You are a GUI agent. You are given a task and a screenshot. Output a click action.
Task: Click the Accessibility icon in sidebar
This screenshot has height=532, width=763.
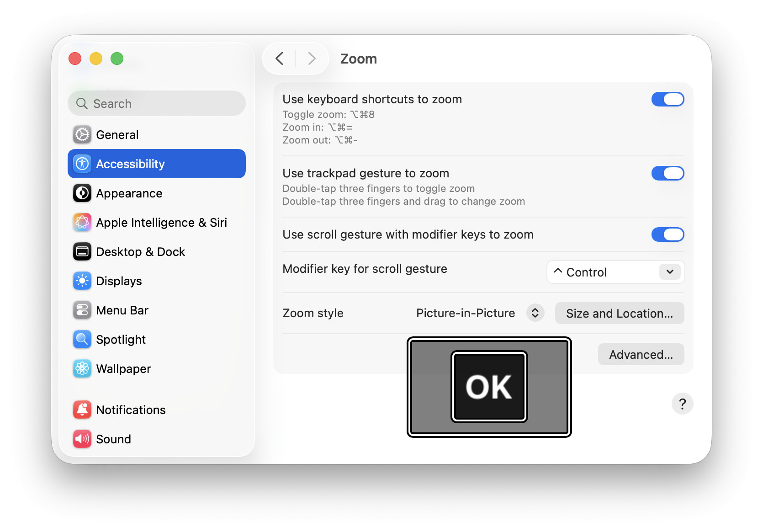82,164
